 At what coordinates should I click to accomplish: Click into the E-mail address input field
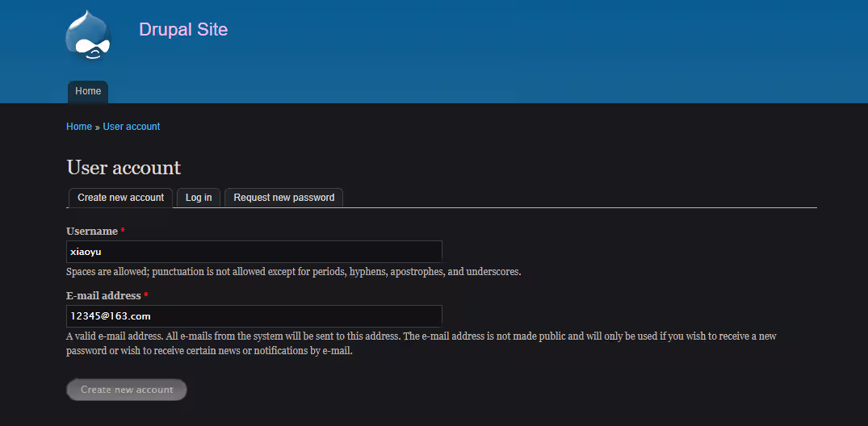pyautogui.click(x=254, y=315)
